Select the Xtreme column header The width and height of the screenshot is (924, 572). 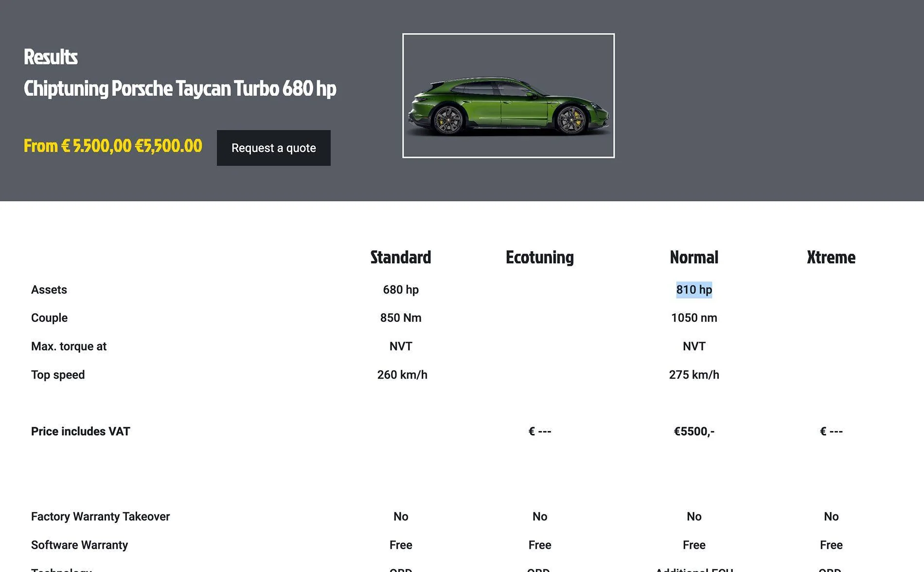tap(831, 257)
